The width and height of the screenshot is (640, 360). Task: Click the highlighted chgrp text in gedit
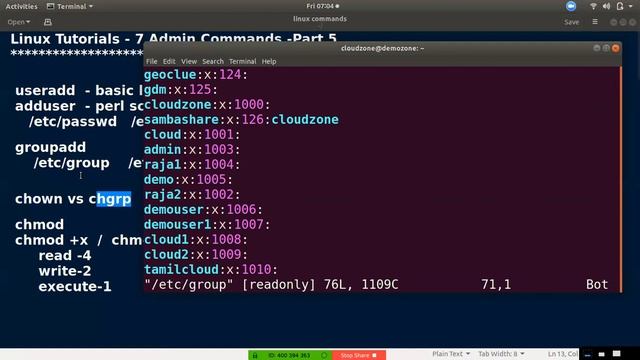coord(114,199)
